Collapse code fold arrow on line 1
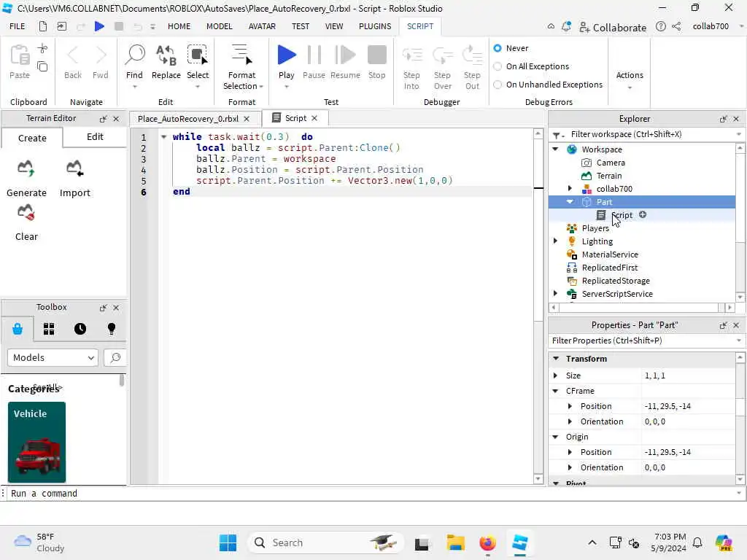Image resolution: width=747 pixels, height=560 pixels. [164, 136]
